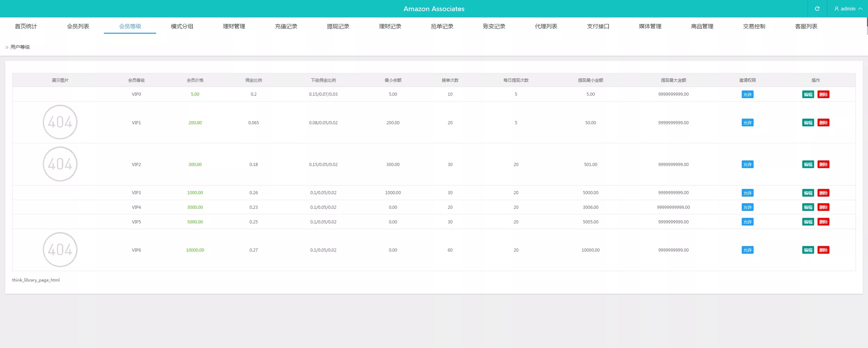Click the 用户等级 breadcrumb

(20, 47)
